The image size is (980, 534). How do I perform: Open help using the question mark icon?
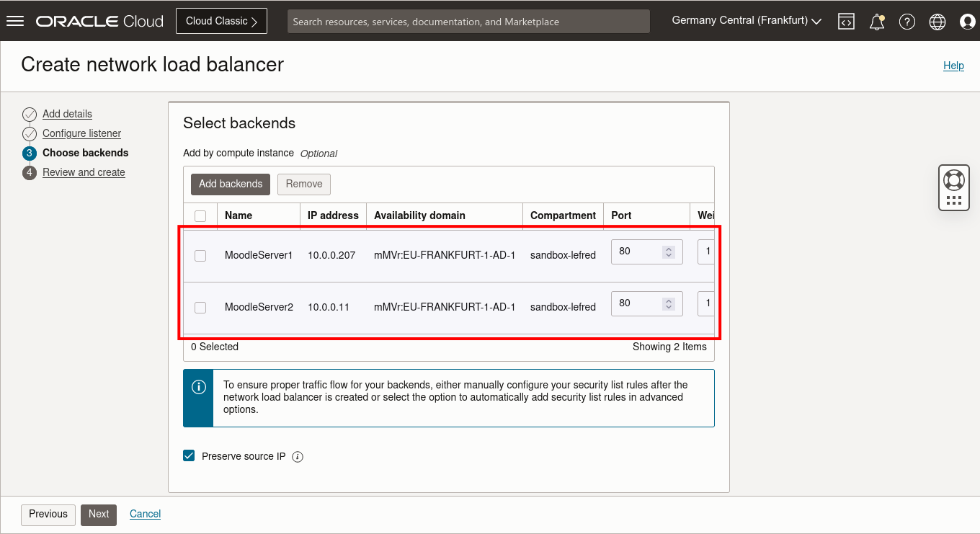[x=907, y=21]
